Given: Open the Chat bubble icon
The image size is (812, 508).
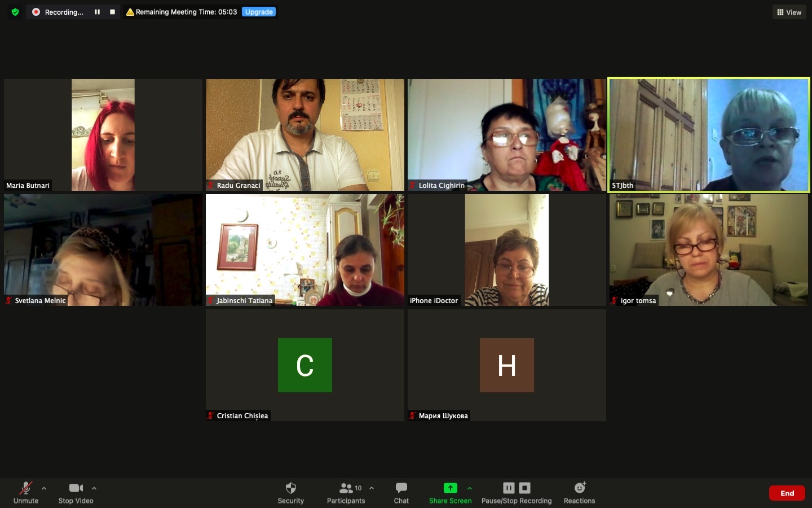Looking at the screenshot, I should (401, 488).
